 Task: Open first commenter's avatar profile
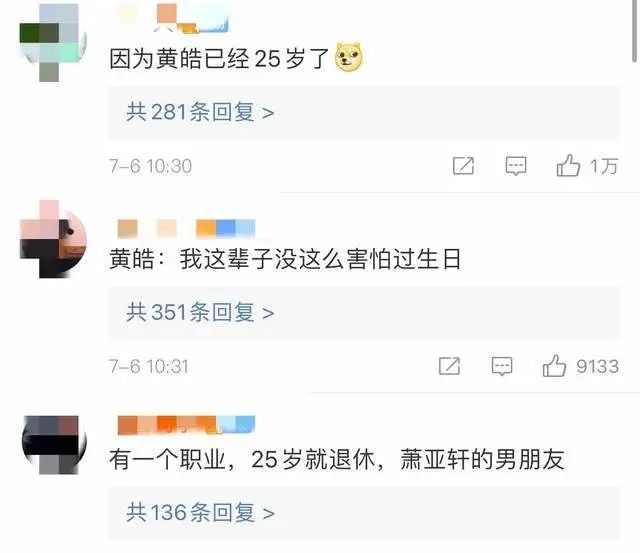coord(53,43)
